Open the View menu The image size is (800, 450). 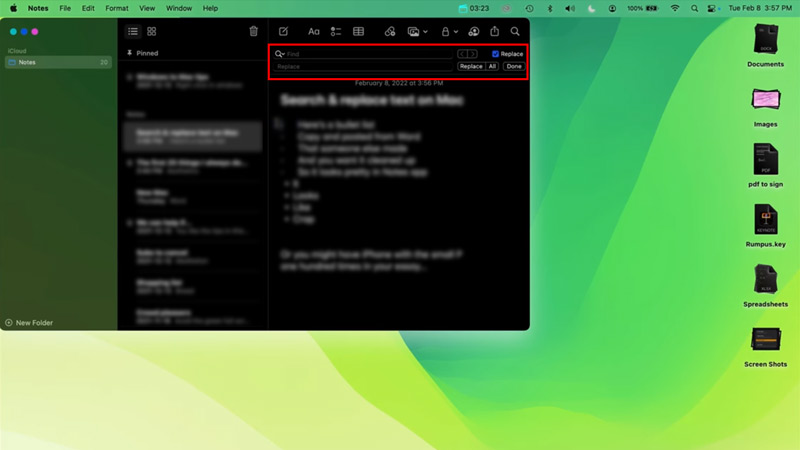tap(147, 8)
